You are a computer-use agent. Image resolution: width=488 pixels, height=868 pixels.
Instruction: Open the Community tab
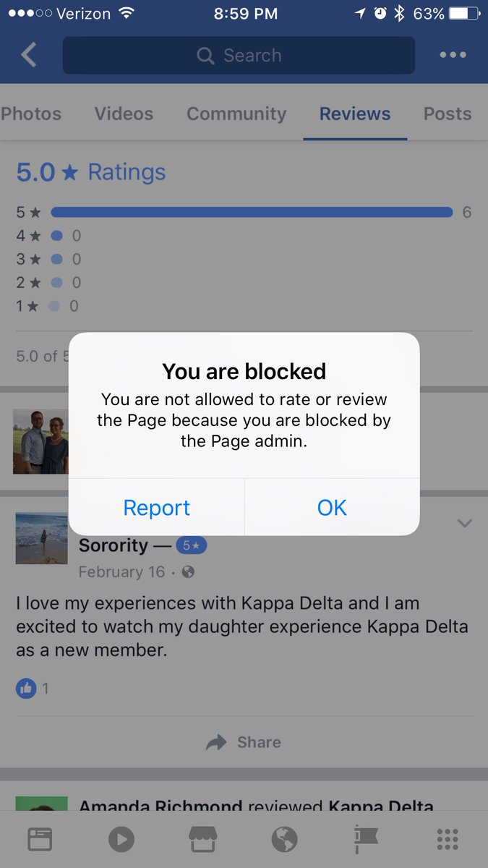(236, 114)
